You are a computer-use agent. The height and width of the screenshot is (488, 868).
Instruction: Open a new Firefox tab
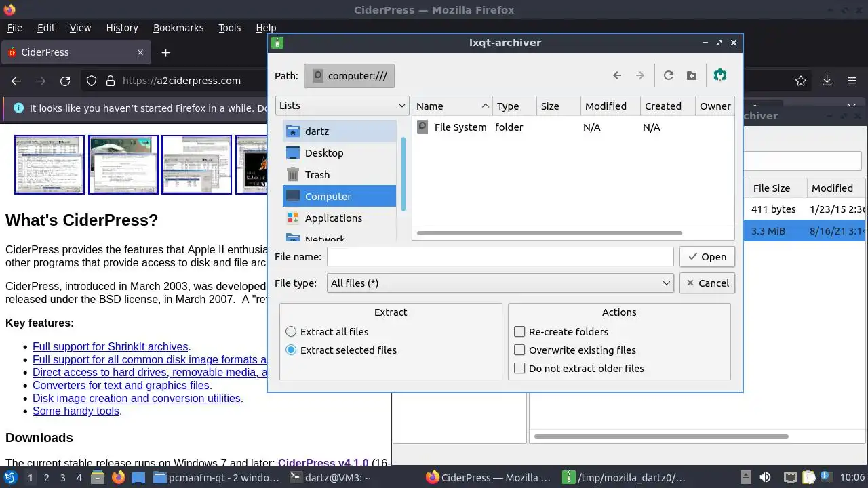165,52
